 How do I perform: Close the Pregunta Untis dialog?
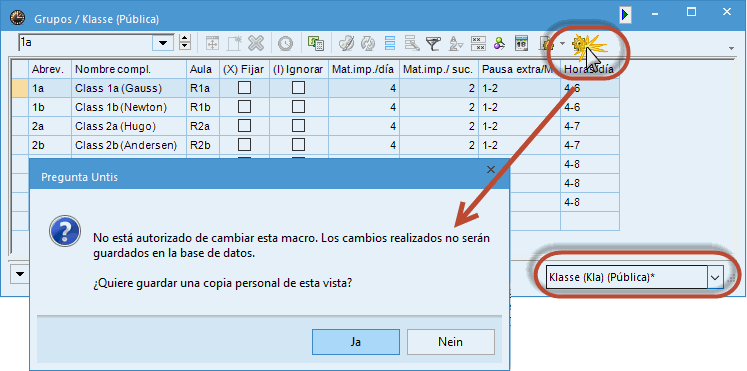coord(491,170)
